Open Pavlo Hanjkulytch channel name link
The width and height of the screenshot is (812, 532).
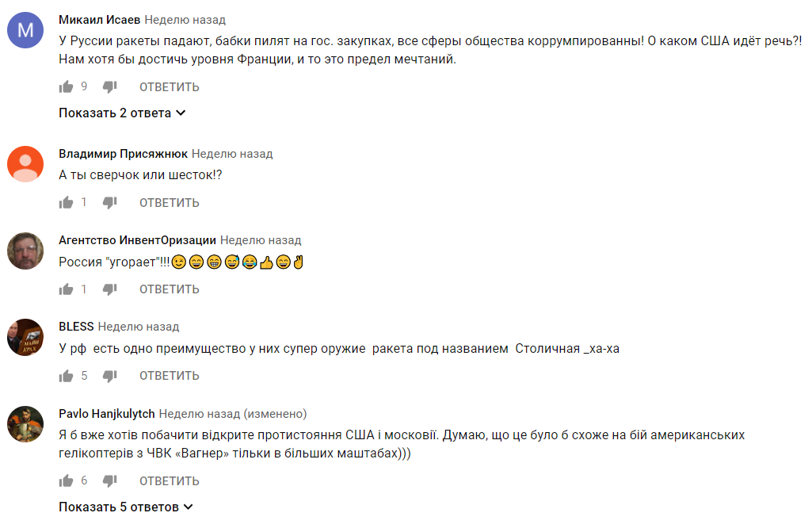[107, 414]
